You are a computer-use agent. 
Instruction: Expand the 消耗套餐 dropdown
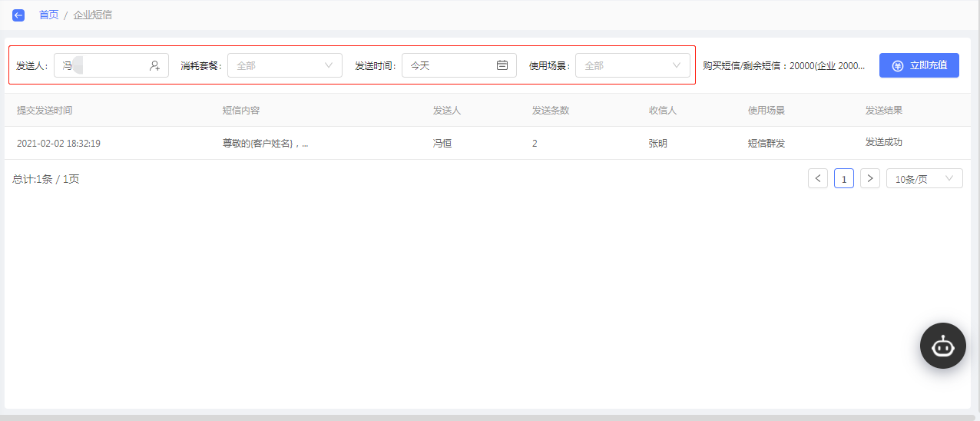click(x=285, y=65)
